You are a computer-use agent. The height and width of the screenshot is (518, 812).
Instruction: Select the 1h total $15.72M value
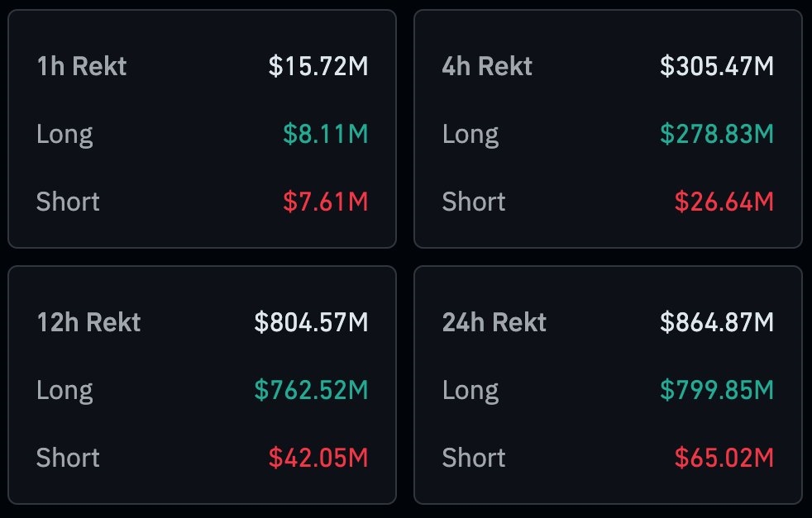click(x=318, y=66)
